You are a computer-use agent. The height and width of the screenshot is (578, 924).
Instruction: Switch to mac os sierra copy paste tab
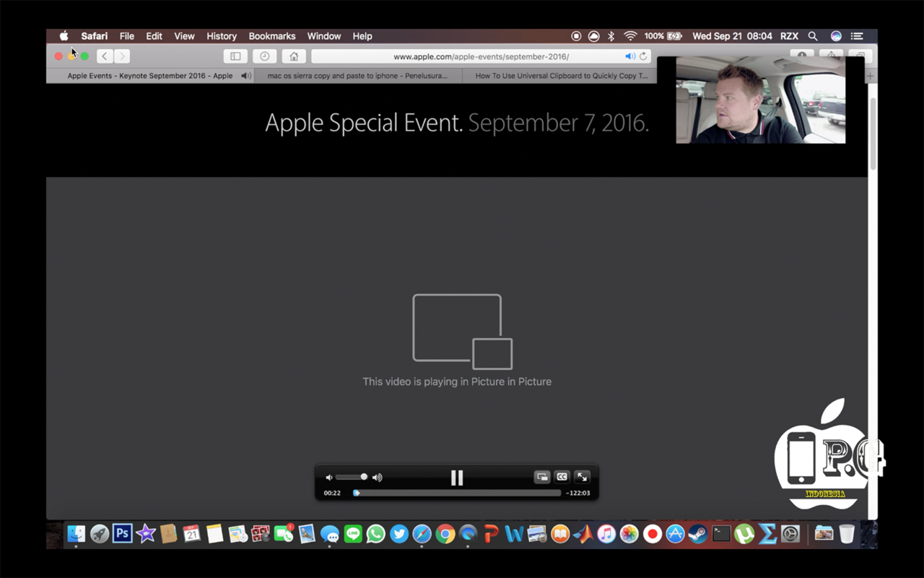357,76
